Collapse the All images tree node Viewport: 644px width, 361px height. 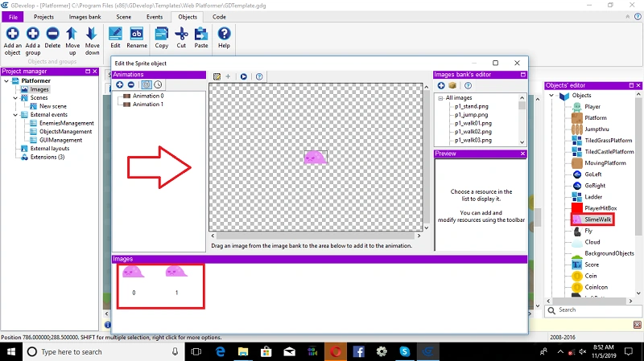(440, 98)
